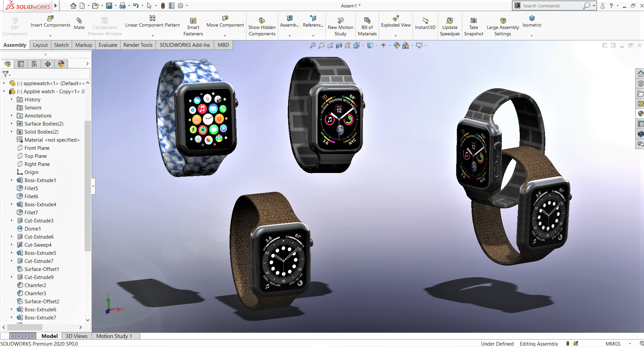Zoom to Fit in the heads-up toolbar
Viewport: 644px width, 347px height.
pos(313,45)
